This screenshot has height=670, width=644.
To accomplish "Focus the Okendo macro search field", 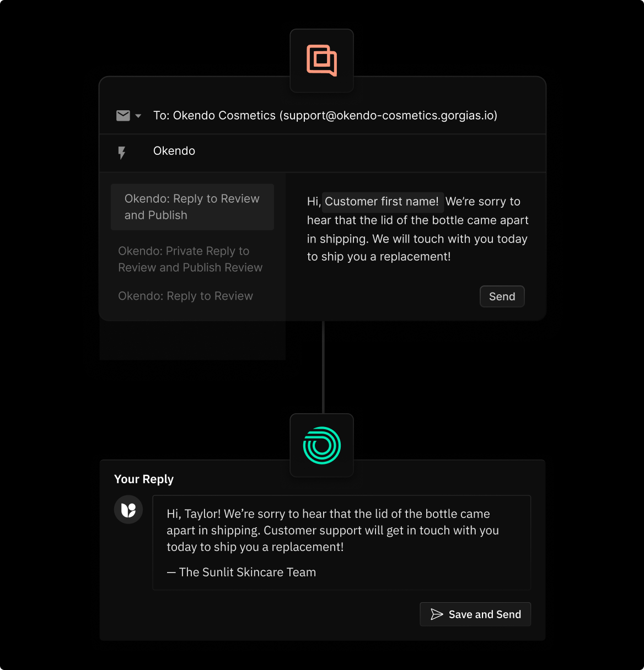I will pos(331,151).
